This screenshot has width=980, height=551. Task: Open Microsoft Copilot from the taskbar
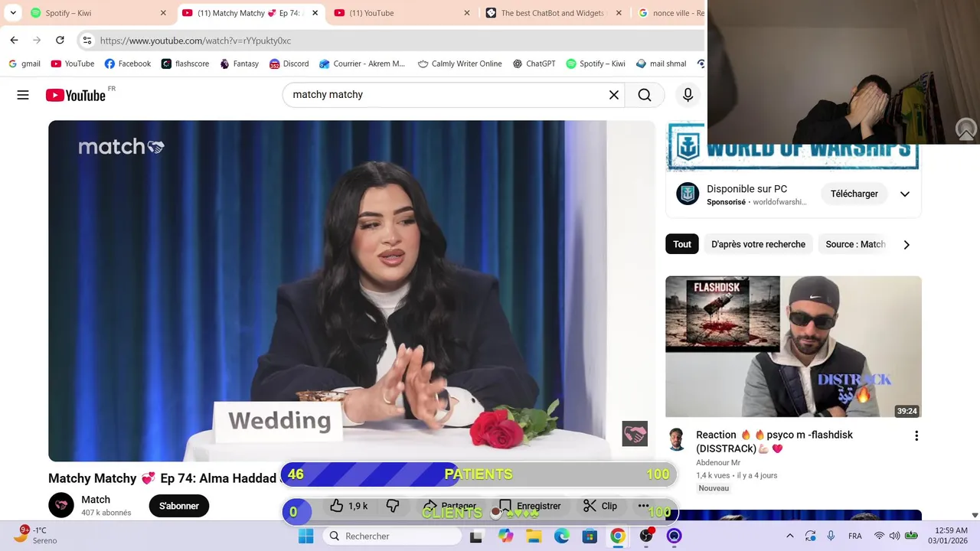[x=505, y=536]
